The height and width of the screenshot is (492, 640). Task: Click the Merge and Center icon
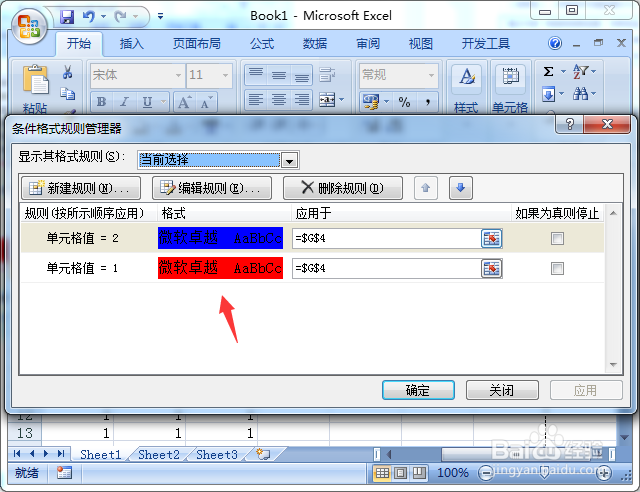pyautogui.click(x=327, y=100)
